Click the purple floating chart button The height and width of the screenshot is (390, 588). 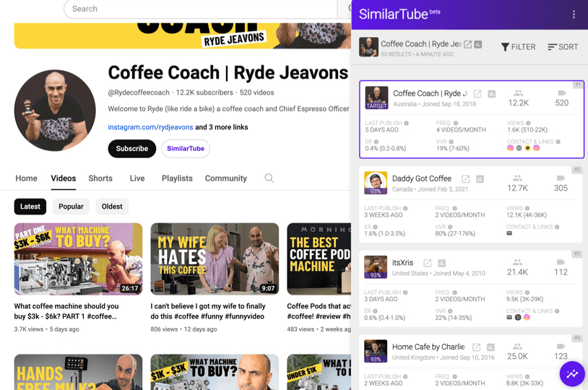(x=572, y=374)
